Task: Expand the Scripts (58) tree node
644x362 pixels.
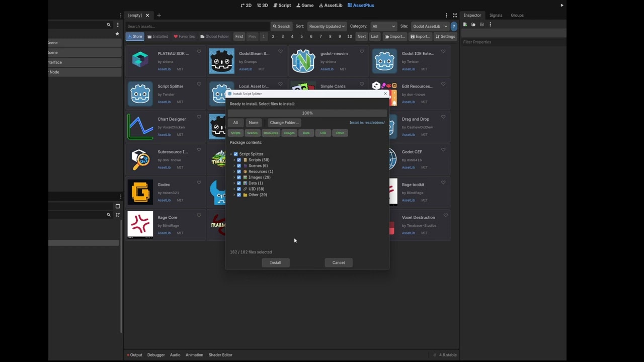Action: pyautogui.click(x=234, y=160)
